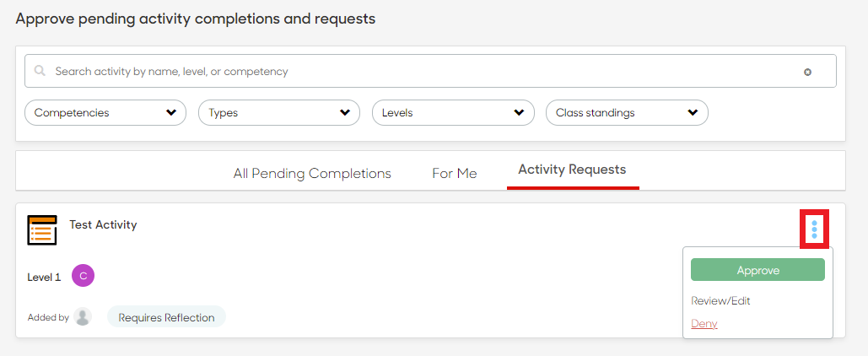Click the Test Activity title
Screen dimensions: 868x356
pyautogui.click(x=103, y=224)
